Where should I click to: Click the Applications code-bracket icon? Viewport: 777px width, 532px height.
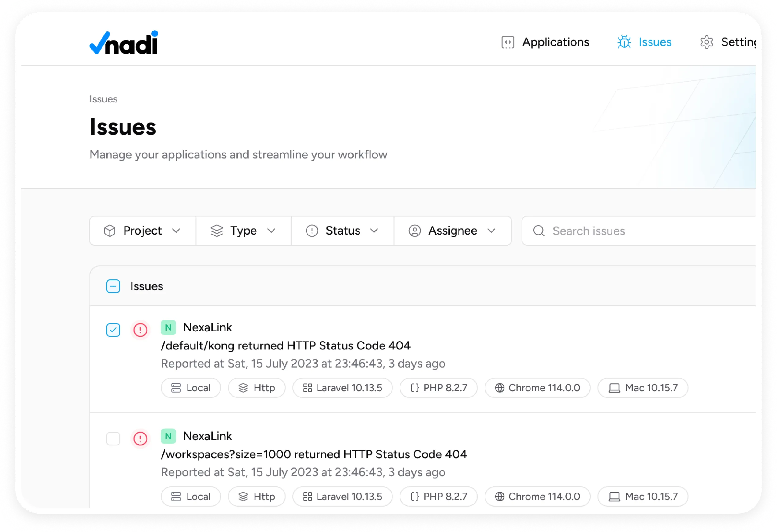[507, 42]
